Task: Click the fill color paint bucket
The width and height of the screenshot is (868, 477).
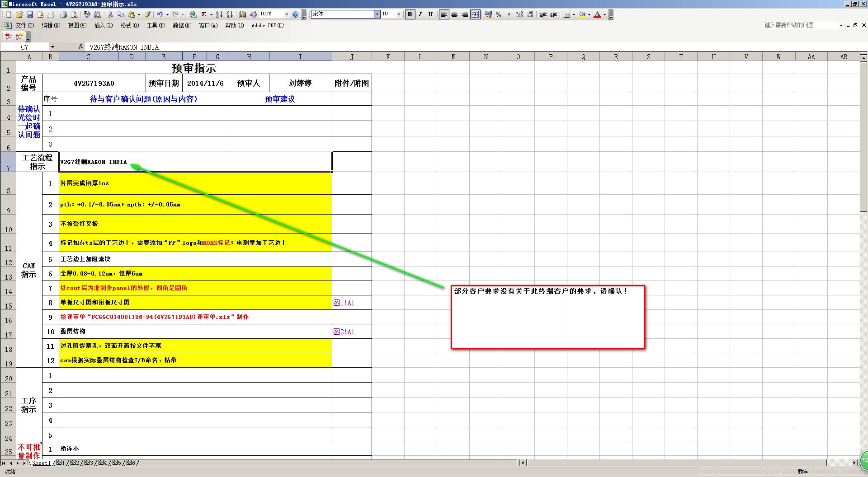Action: point(582,14)
